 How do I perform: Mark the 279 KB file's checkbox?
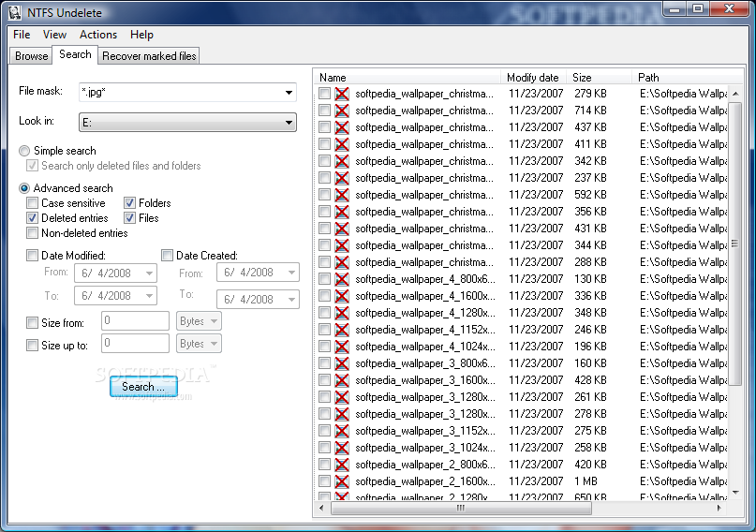(324, 94)
